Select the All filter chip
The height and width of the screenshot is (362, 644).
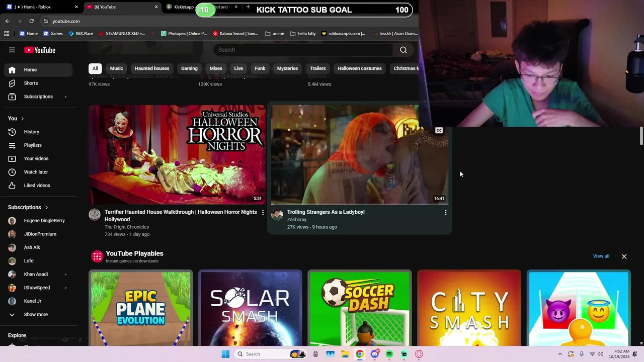(x=95, y=68)
